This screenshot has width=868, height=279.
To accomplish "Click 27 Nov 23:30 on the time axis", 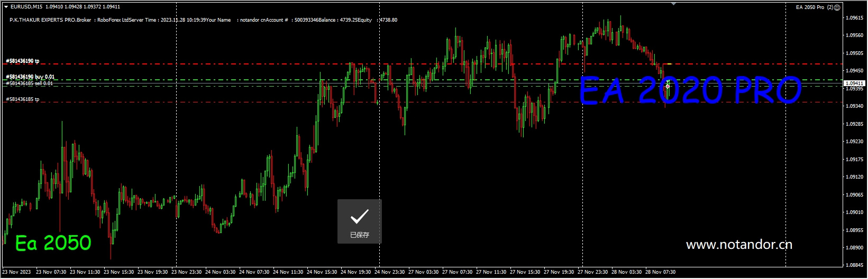I will click(592, 272).
